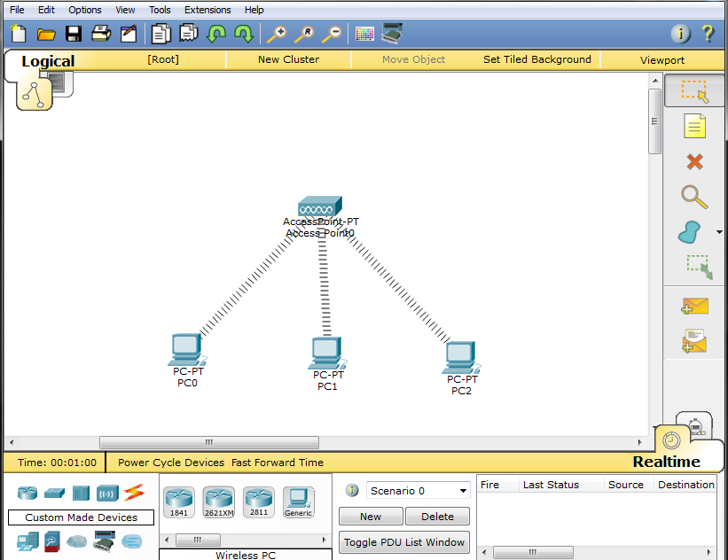The height and width of the screenshot is (560, 728).
Task: Switch to the Realtime mode tab
Action: tap(666, 462)
